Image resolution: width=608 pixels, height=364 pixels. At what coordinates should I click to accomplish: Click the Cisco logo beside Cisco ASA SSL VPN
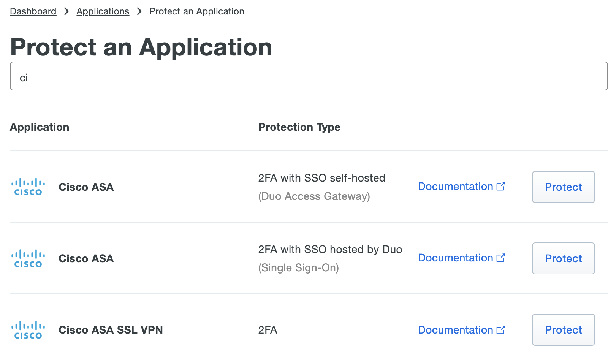[x=28, y=330]
